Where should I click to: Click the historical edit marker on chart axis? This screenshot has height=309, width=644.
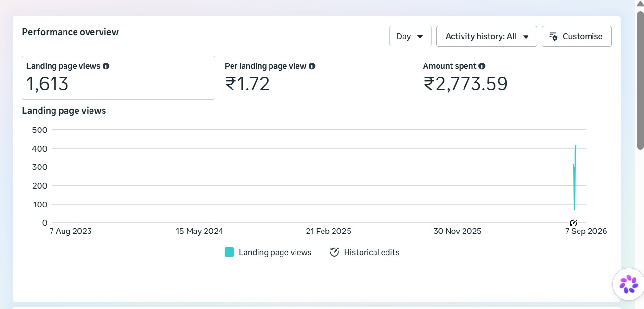[573, 223]
